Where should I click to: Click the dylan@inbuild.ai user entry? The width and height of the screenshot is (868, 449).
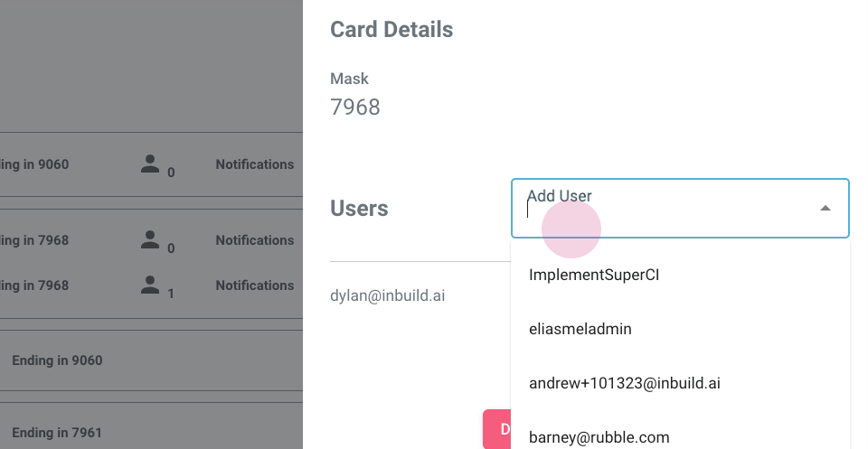pyautogui.click(x=388, y=295)
